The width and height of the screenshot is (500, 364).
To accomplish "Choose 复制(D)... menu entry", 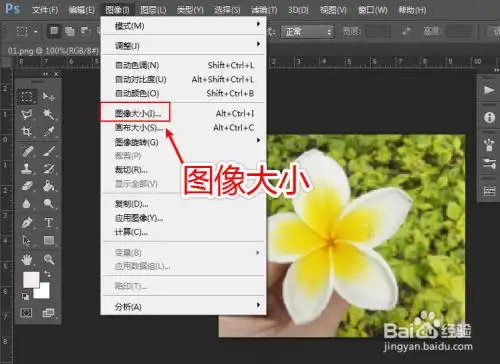I will (x=183, y=204).
